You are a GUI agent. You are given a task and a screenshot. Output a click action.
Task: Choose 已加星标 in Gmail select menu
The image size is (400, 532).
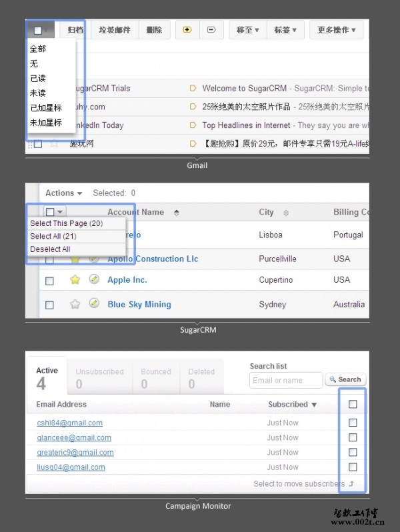46,108
